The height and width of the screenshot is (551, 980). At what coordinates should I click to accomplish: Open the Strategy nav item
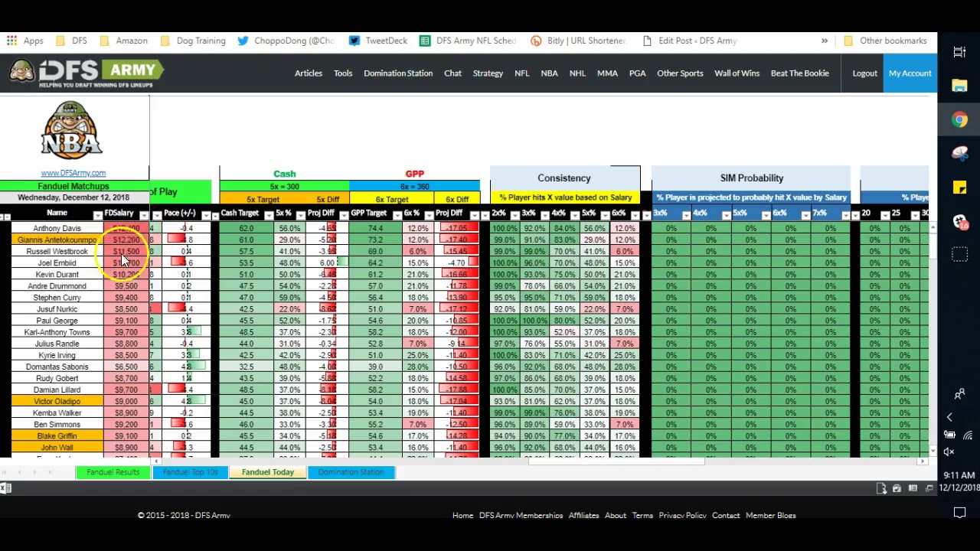point(488,73)
